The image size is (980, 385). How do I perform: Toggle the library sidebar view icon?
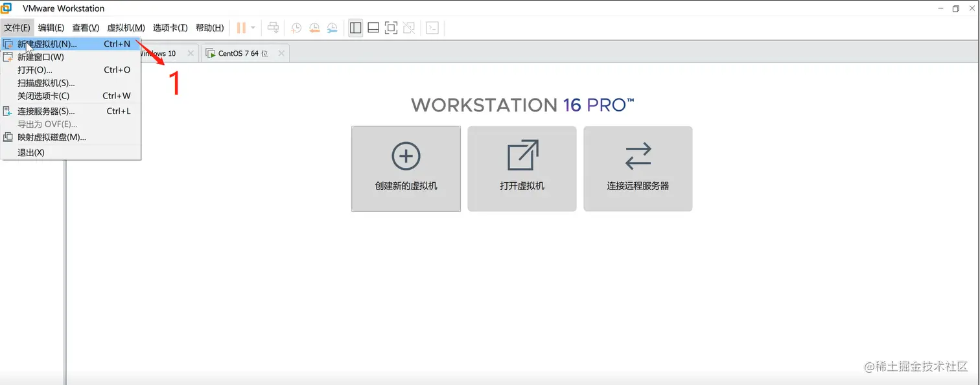[x=355, y=28]
